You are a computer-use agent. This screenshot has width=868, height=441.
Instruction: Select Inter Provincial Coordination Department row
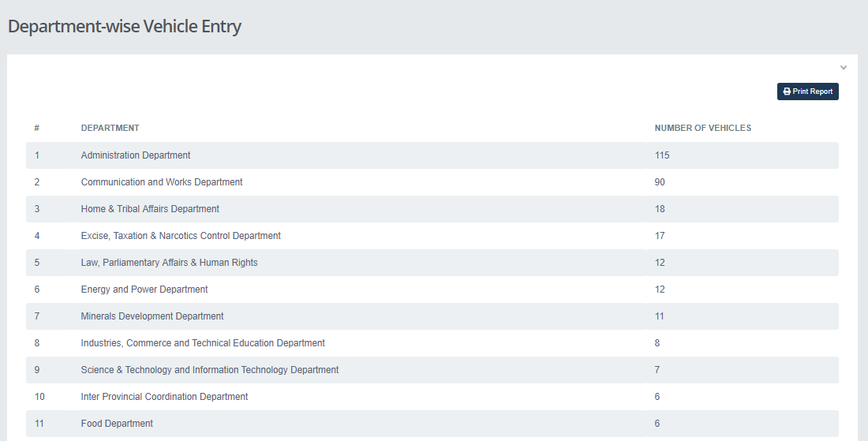pyautogui.click(x=164, y=397)
